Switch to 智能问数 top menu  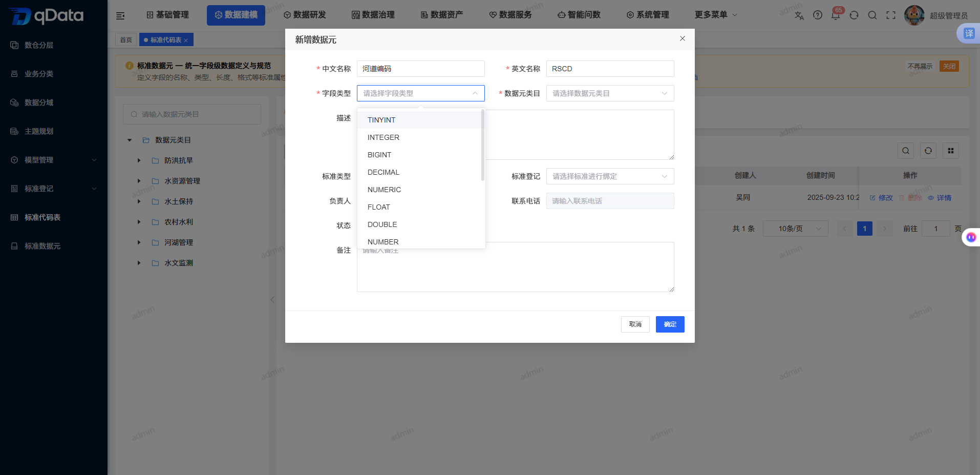click(579, 15)
